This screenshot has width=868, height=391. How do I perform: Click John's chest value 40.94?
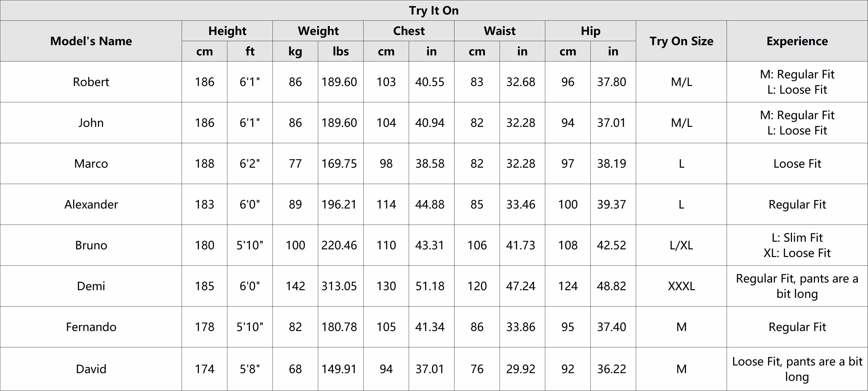point(430,123)
